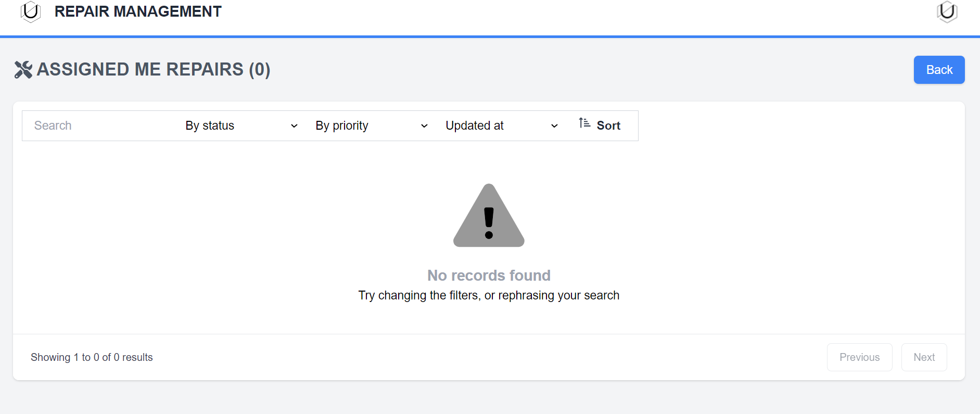The width and height of the screenshot is (980, 414).
Task: Open the Updated at sort field dropdown
Action: (x=500, y=126)
